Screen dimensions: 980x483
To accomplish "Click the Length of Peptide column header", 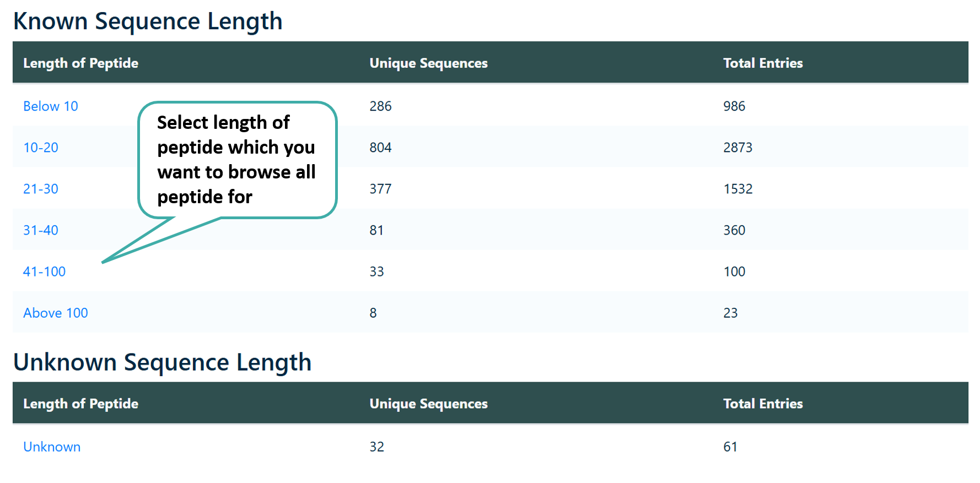I will click(x=80, y=62).
